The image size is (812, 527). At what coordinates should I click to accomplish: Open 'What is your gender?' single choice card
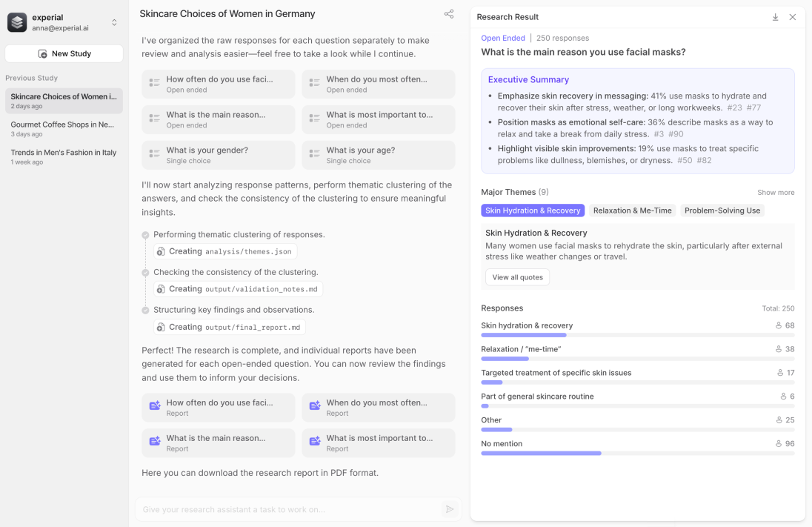tap(219, 155)
